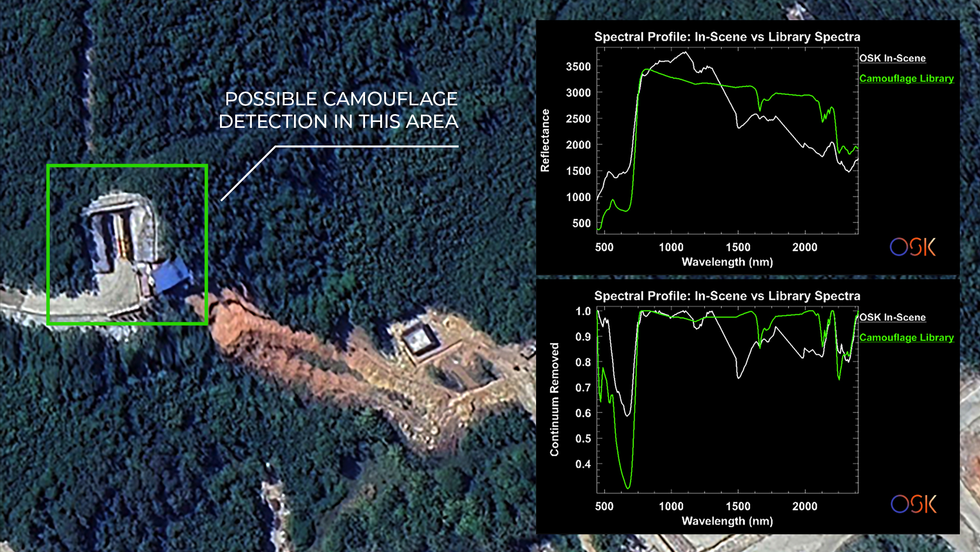Viewport: 980px width, 552px height.
Task: Click the Reflectance axis label
Action: click(545, 141)
